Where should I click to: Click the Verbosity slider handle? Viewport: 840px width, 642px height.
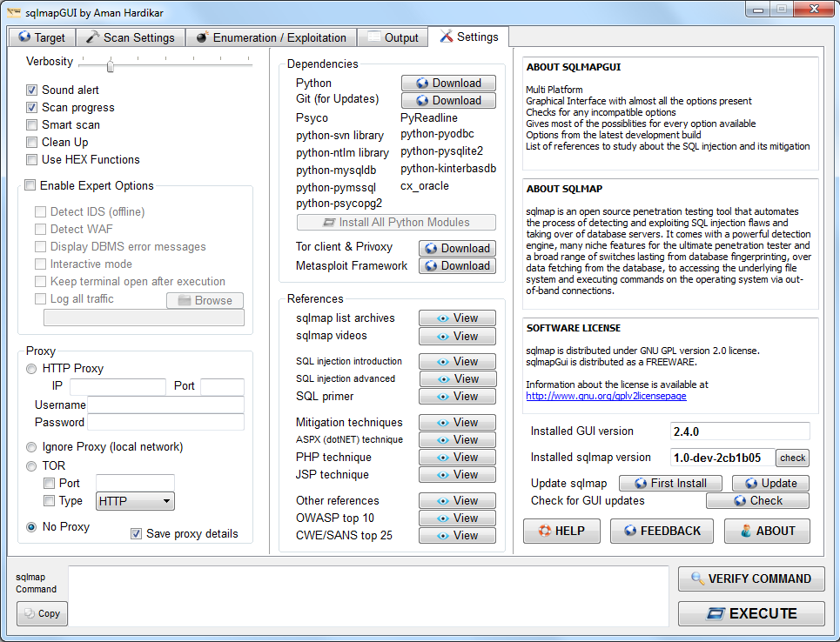pyautogui.click(x=111, y=65)
